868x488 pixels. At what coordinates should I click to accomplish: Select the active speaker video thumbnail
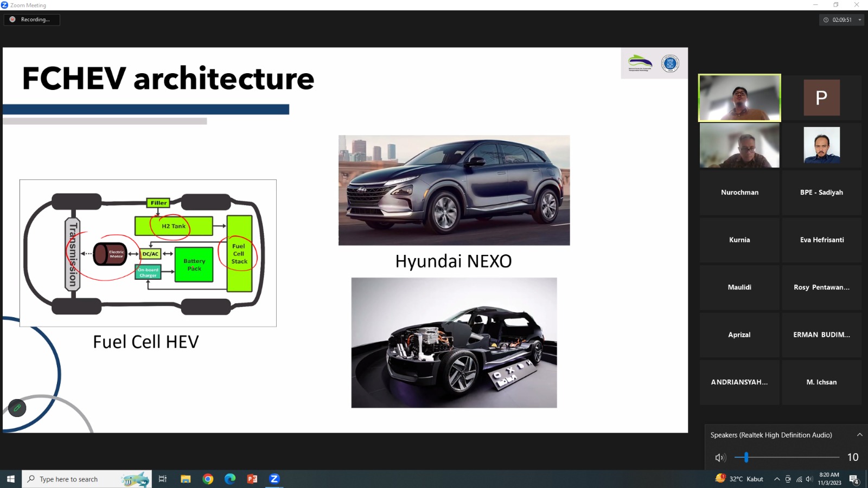(x=739, y=98)
